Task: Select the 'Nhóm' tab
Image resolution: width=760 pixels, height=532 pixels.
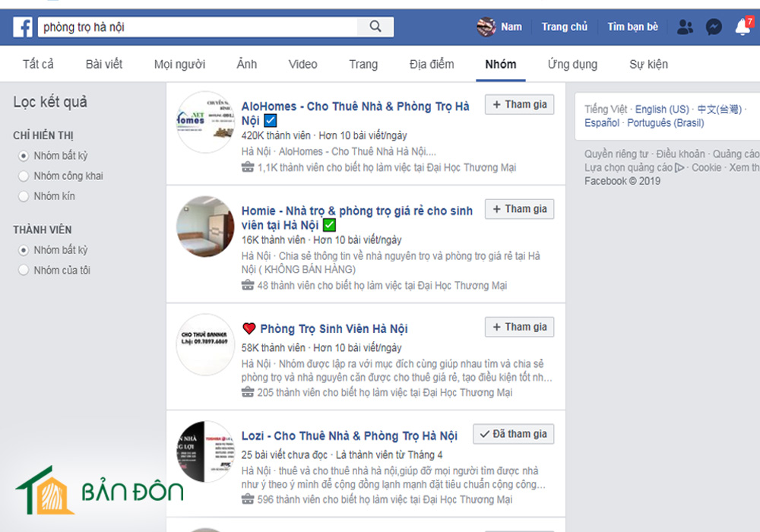Action: pyautogui.click(x=501, y=65)
